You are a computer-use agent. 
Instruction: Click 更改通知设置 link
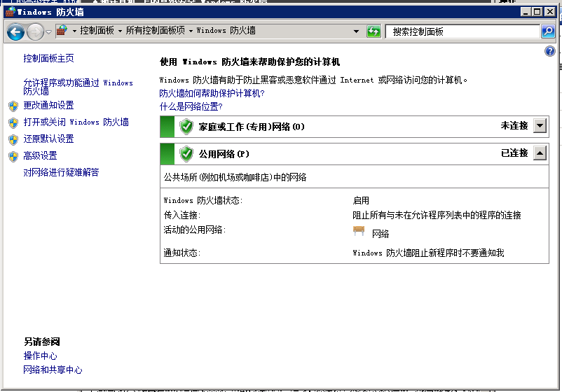48,105
